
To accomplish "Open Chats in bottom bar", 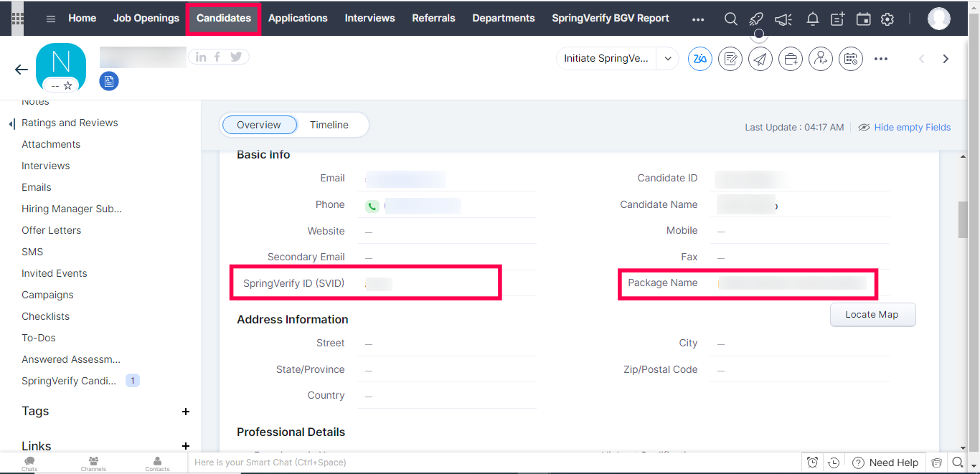I will coord(29,463).
